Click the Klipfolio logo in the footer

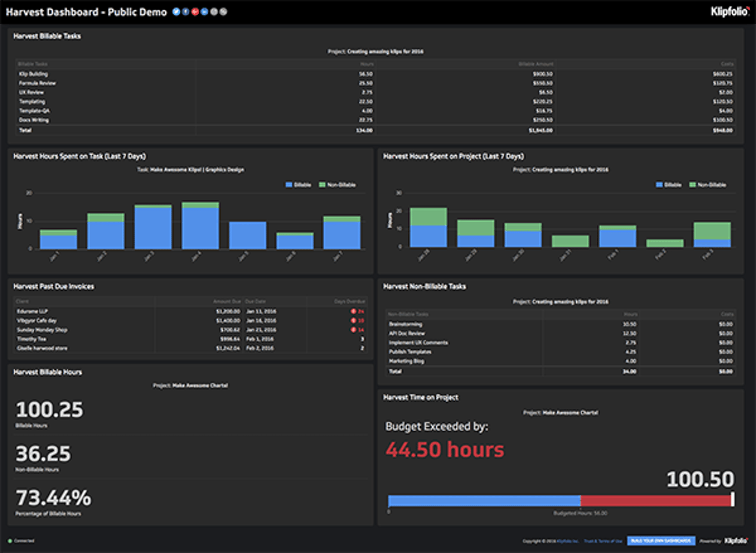coord(736,541)
